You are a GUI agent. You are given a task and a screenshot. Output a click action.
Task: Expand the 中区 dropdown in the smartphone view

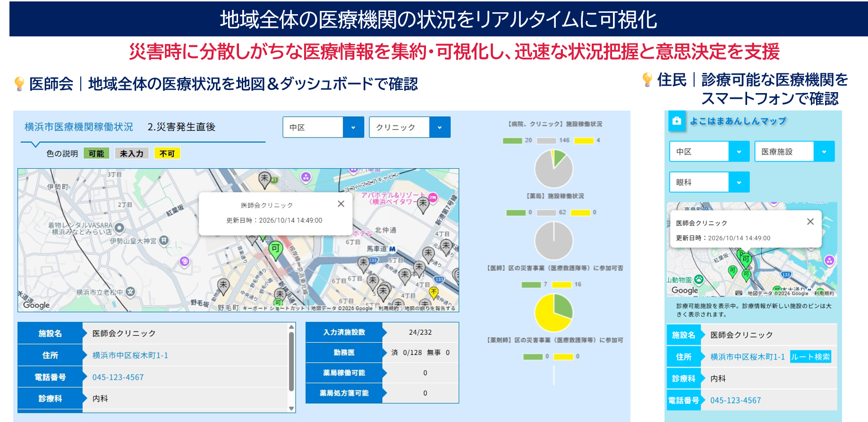coord(709,152)
